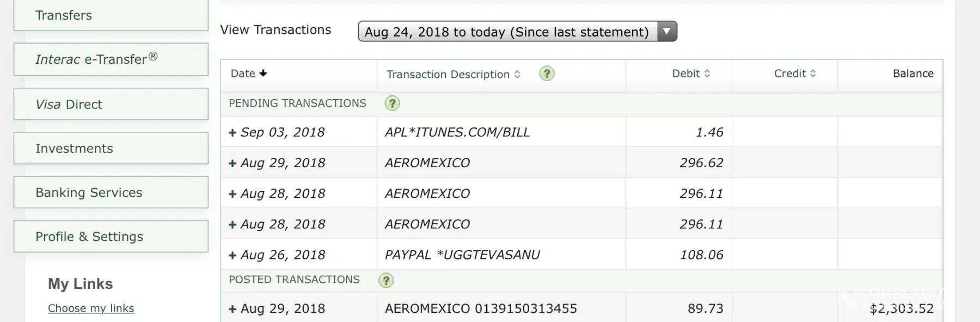Open Profile & Settings
The height and width of the screenshot is (322, 980).
[x=111, y=236]
